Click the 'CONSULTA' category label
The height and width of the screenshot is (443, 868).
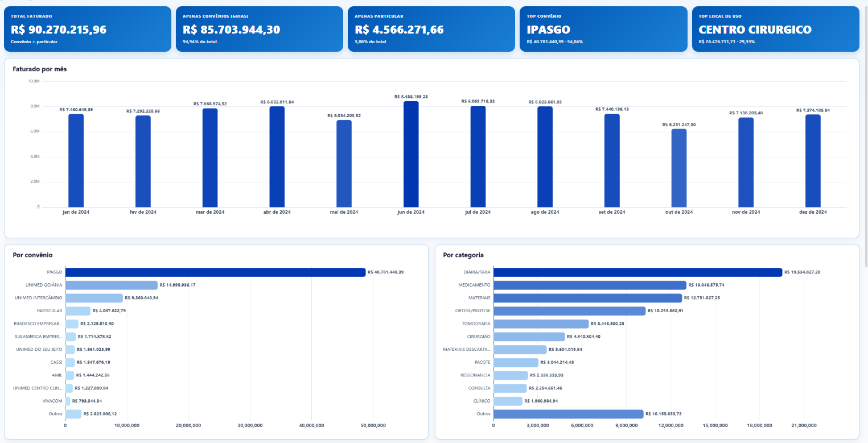coord(479,388)
